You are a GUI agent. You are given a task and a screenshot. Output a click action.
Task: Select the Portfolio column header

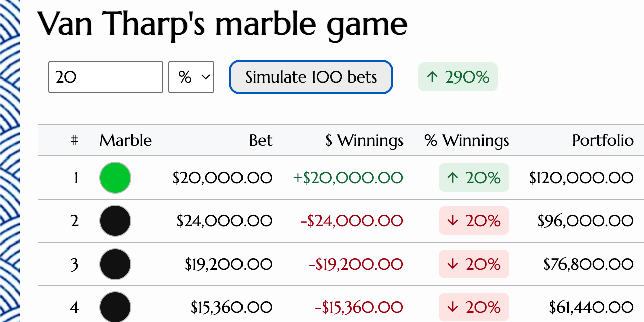pos(602,140)
